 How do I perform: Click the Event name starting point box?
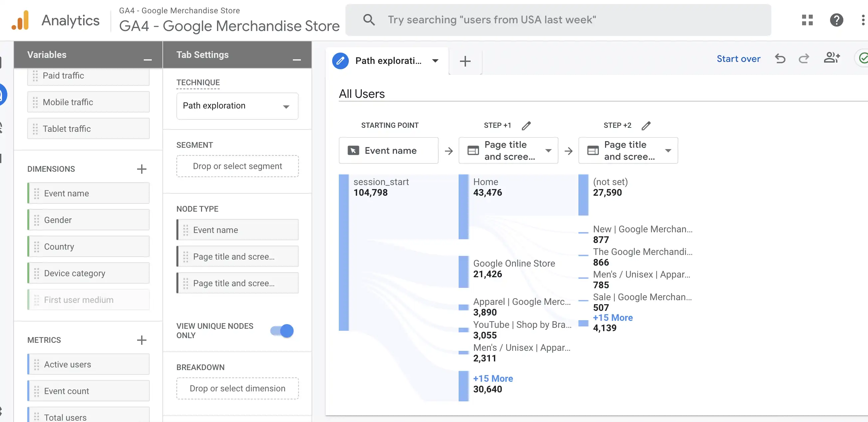click(x=388, y=150)
